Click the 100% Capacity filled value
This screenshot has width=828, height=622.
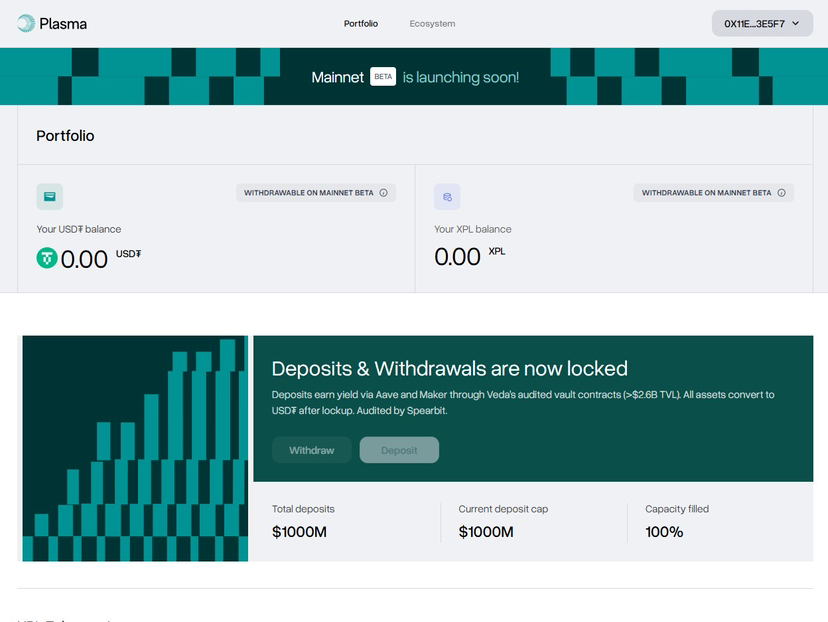point(664,532)
